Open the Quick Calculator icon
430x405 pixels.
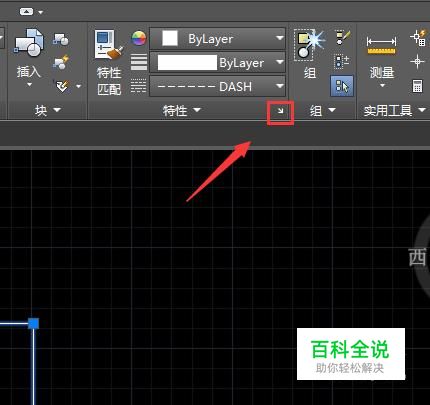[x=418, y=86]
